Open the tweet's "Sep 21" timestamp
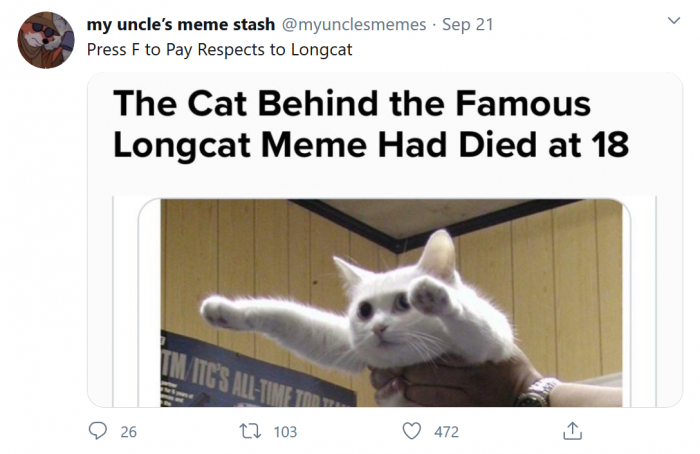Image resolution: width=700 pixels, height=454 pixels. [x=468, y=24]
